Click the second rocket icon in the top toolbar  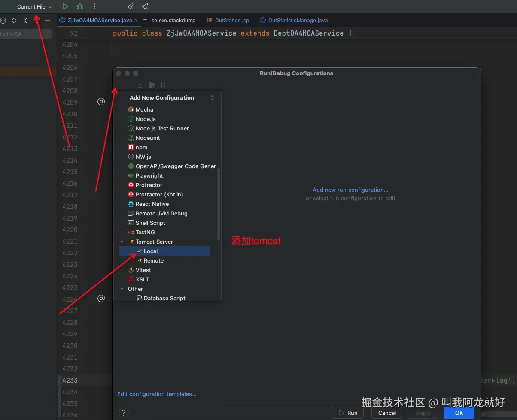[145, 6]
